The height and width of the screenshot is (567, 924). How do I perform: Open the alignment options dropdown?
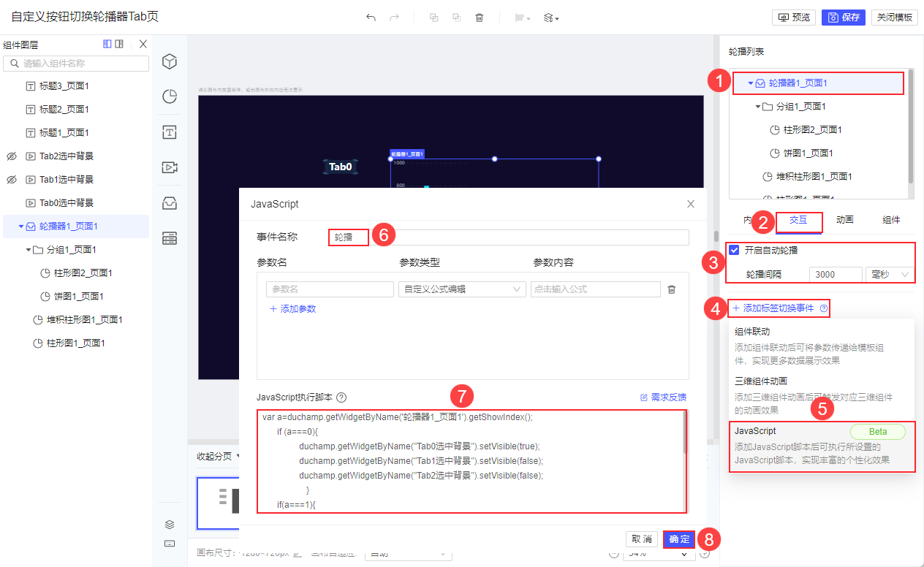click(x=522, y=18)
